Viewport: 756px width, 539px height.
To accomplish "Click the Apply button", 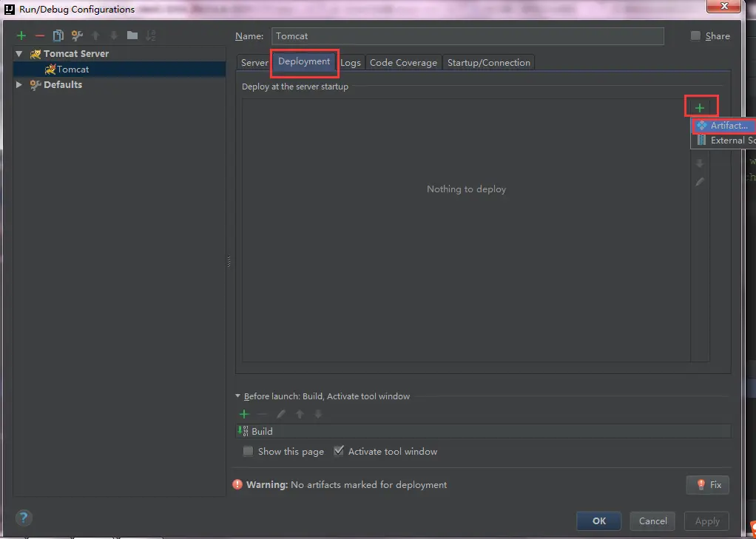I will (707, 521).
